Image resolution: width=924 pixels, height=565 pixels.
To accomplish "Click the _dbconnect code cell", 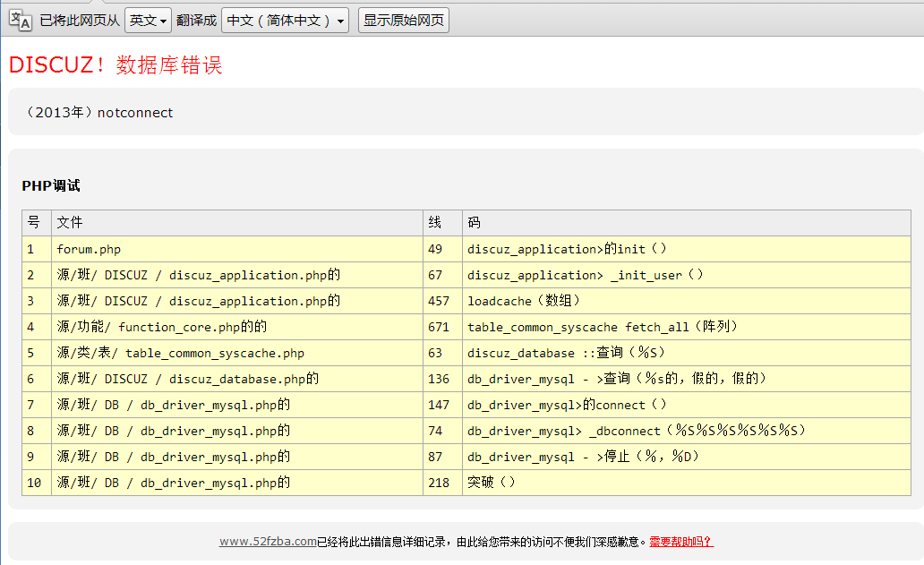I will click(687, 431).
